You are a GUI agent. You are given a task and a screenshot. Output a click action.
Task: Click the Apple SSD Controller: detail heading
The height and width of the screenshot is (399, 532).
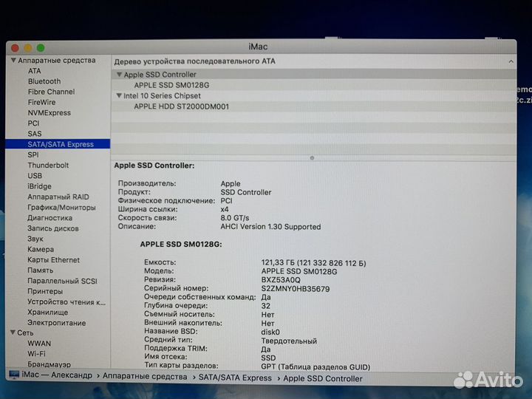click(x=154, y=166)
